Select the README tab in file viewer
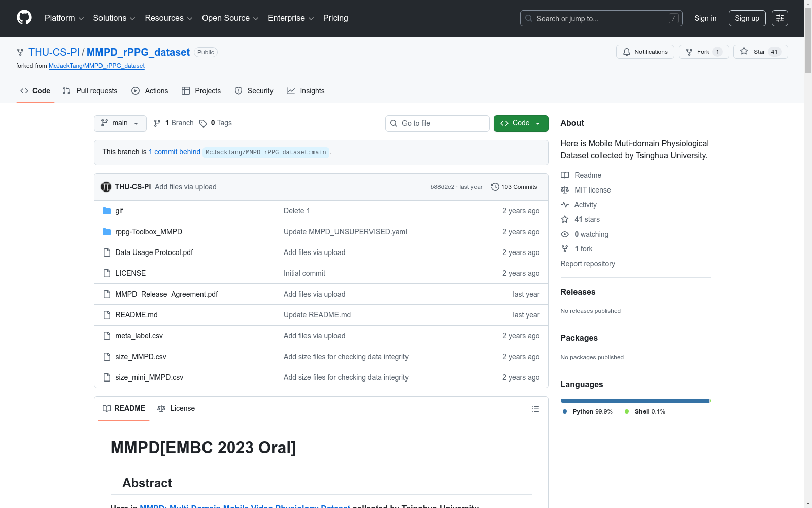812x508 pixels. point(124,408)
